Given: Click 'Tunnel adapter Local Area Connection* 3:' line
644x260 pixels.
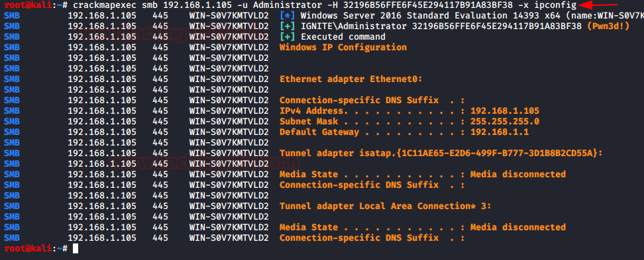Looking at the screenshot, I should click(x=385, y=206).
